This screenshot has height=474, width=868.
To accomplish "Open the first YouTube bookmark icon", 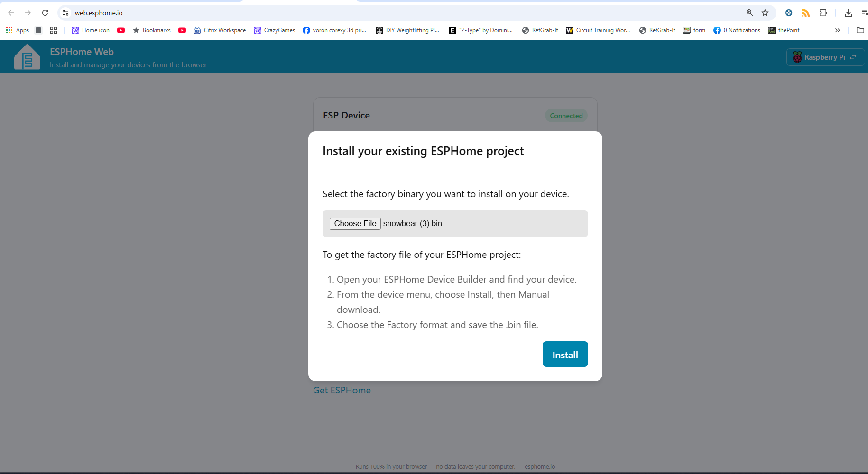I will [121, 30].
